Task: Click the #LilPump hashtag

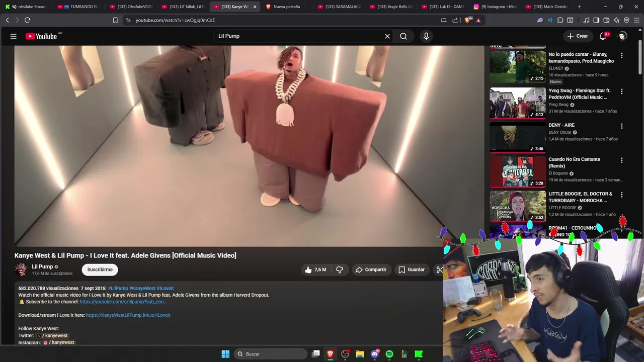Action: 118,289
